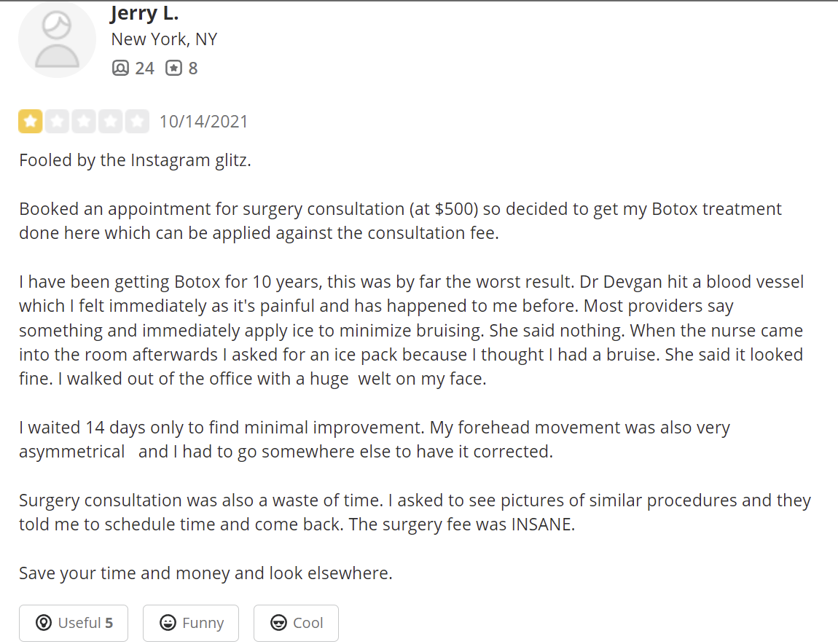The image size is (838, 644).
Task: Click the review date 10/14/2021
Action: pos(203,122)
